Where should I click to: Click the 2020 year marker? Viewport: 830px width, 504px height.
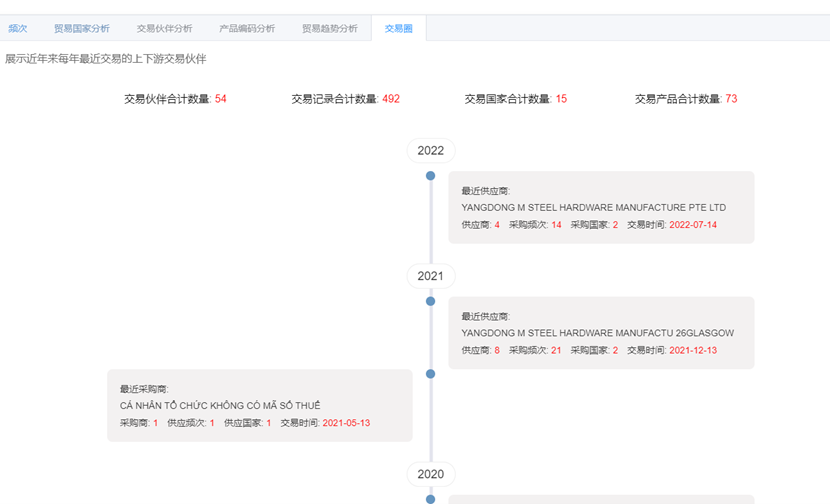(x=430, y=474)
